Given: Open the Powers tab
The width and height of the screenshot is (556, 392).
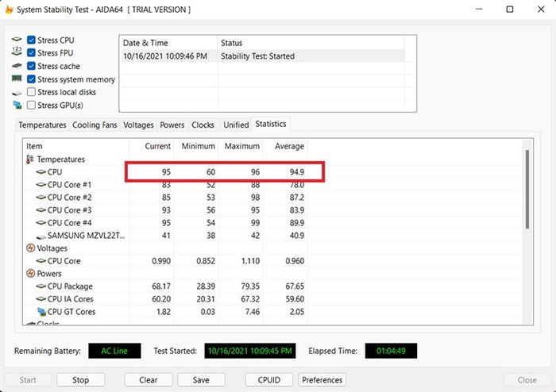Looking at the screenshot, I should [x=172, y=125].
